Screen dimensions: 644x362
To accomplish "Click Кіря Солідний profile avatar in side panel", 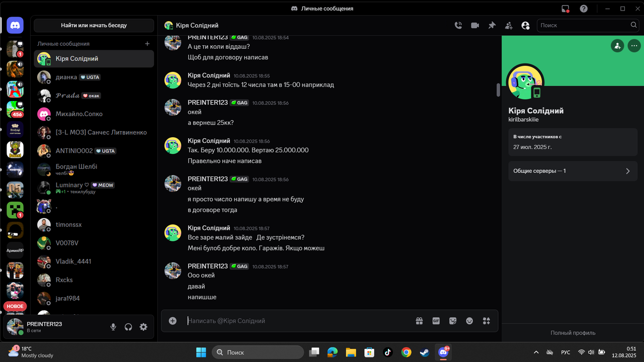I will pos(525,82).
